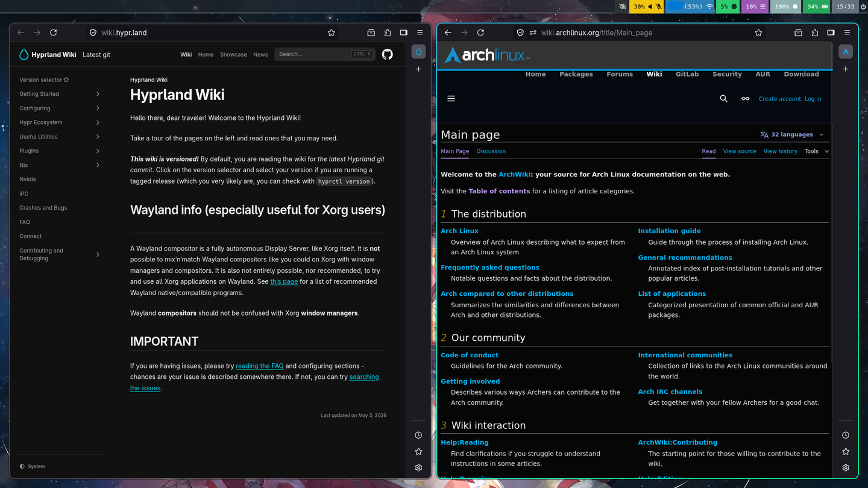Toggle the crossed-eye icon in the top bar
Image resolution: width=868 pixels, height=488 pixels.
623,7
